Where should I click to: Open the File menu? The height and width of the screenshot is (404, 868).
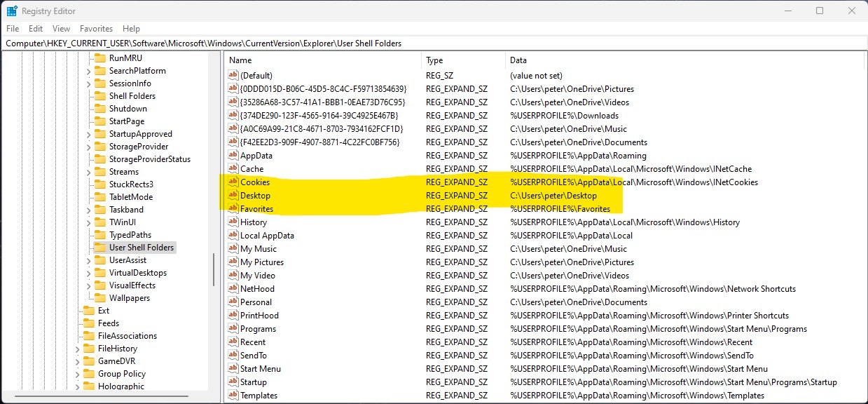(13, 29)
